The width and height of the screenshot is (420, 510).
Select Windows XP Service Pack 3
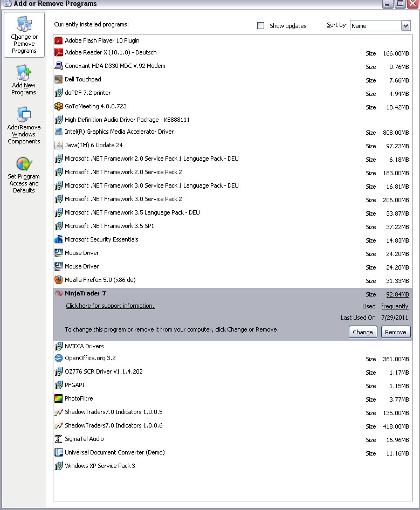coord(100,466)
